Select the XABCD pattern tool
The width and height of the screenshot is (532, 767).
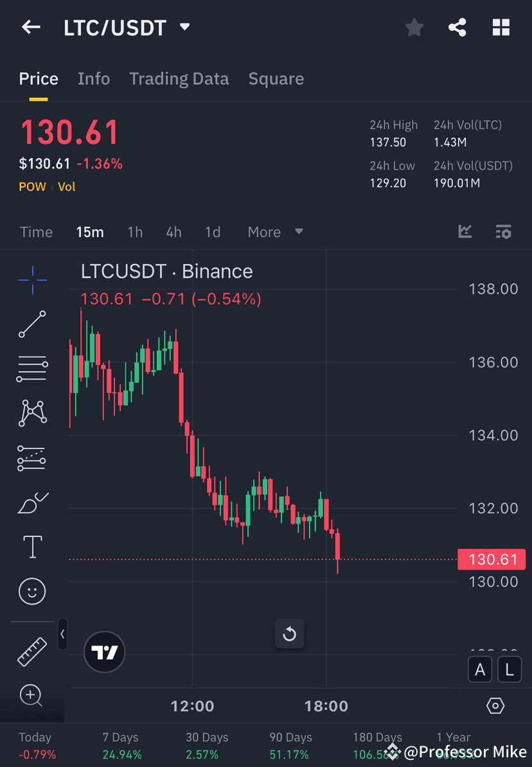coord(32,413)
